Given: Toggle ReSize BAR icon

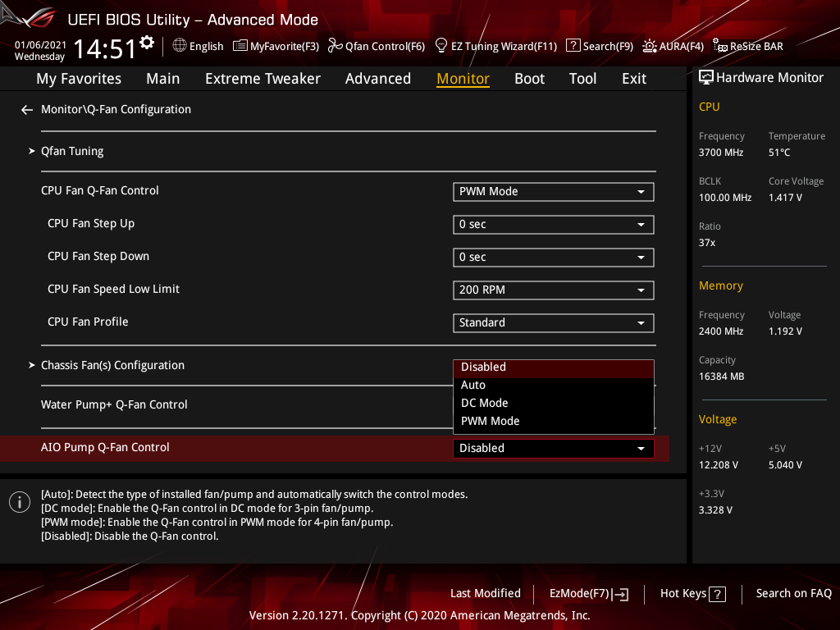Looking at the screenshot, I should 720,46.
